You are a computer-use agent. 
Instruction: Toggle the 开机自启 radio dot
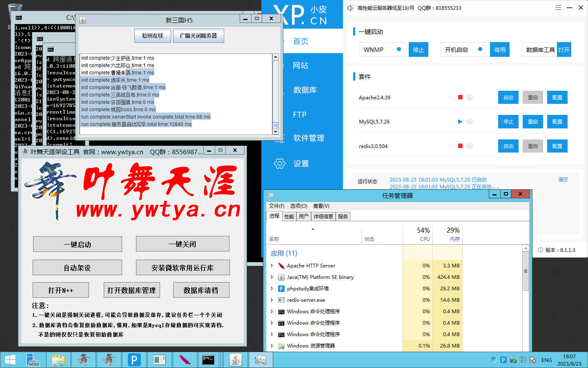tap(480, 49)
